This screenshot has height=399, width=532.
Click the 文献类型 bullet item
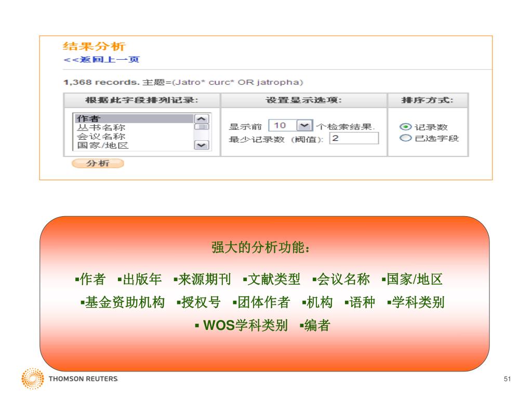272,279
